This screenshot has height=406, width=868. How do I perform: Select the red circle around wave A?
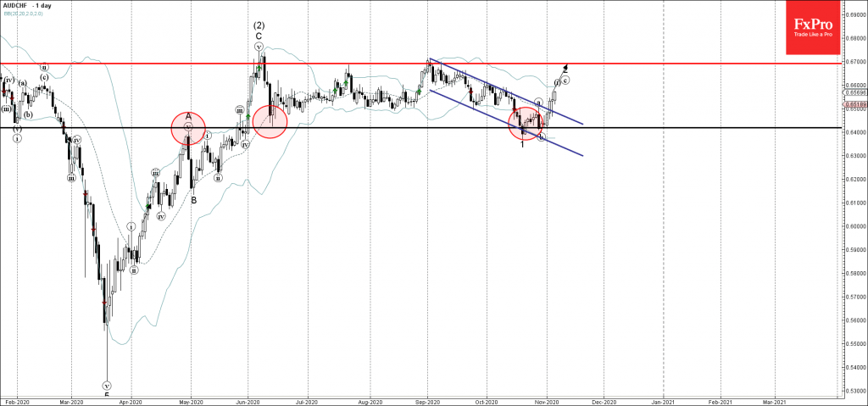click(188, 127)
